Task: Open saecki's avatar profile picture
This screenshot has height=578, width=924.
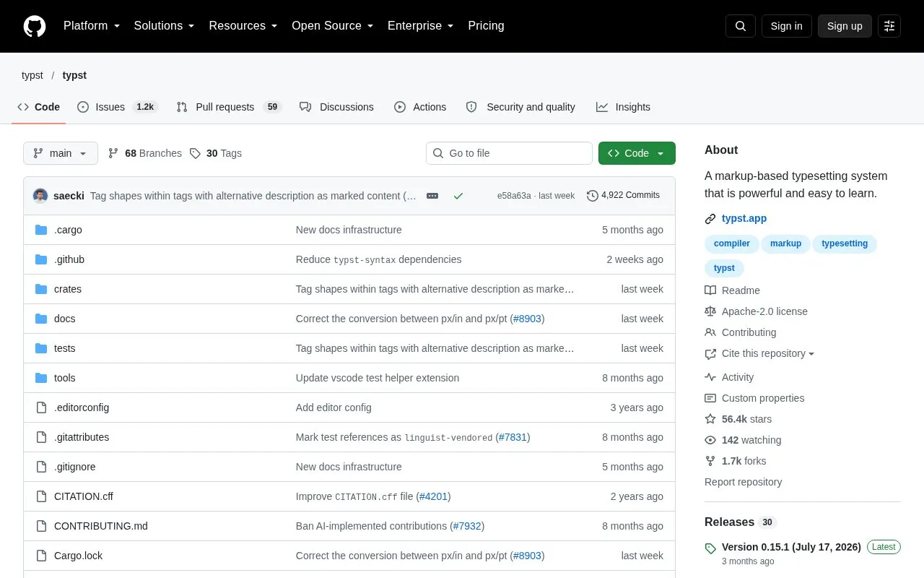Action: pyautogui.click(x=40, y=196)
